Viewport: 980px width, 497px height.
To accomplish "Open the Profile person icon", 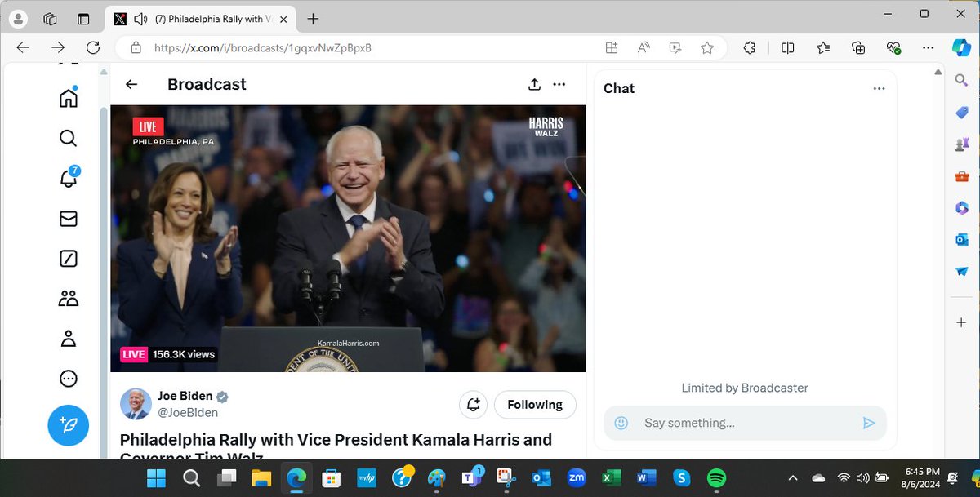I will point(69,339).
